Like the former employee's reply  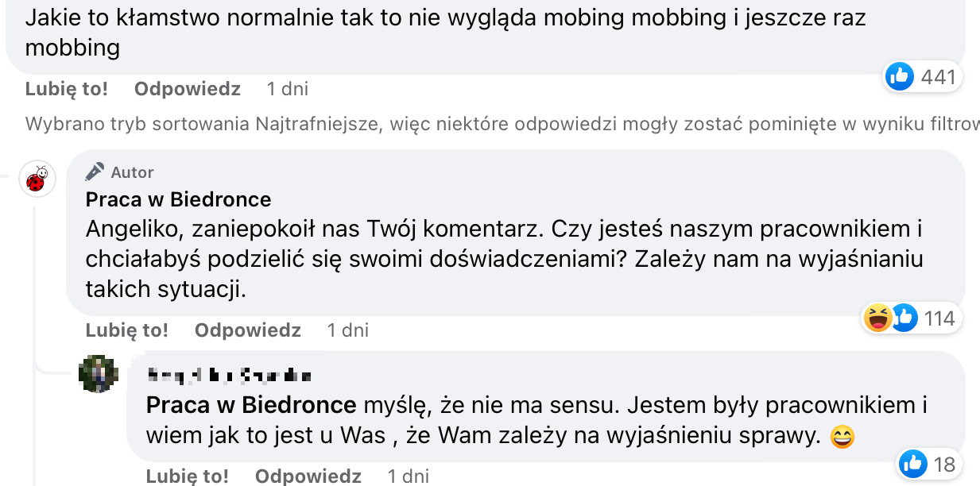coord(187,476)
